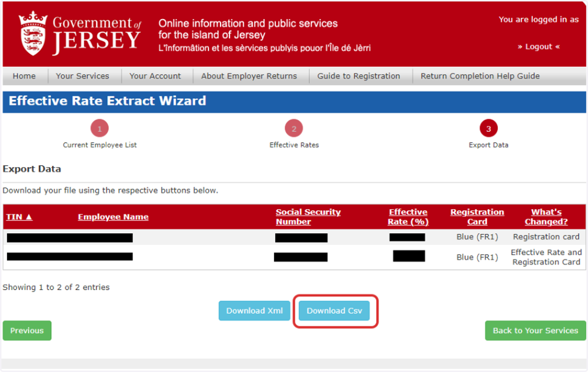
Task: Sort by Effective Rate (%) column
Action: 408,217
